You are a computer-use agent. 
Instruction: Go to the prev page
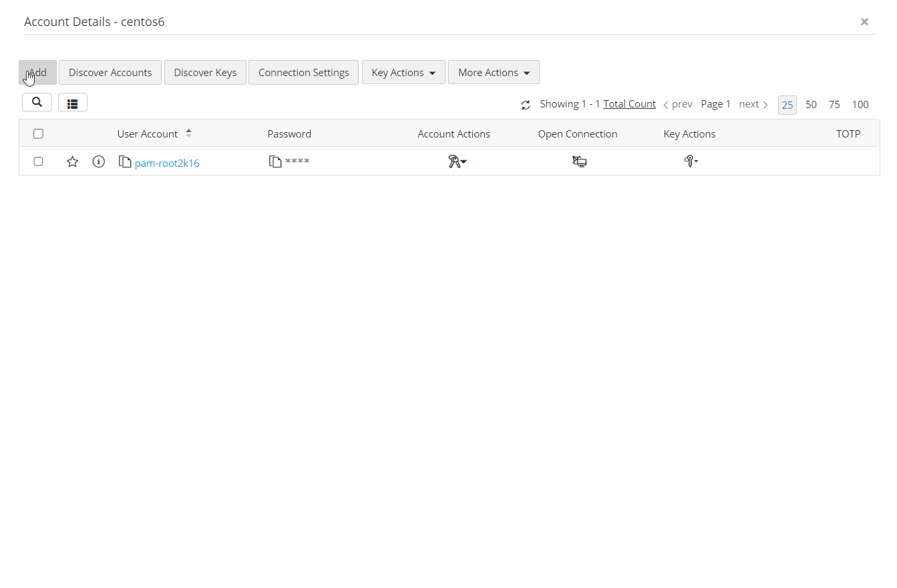(x=678, y=104)
